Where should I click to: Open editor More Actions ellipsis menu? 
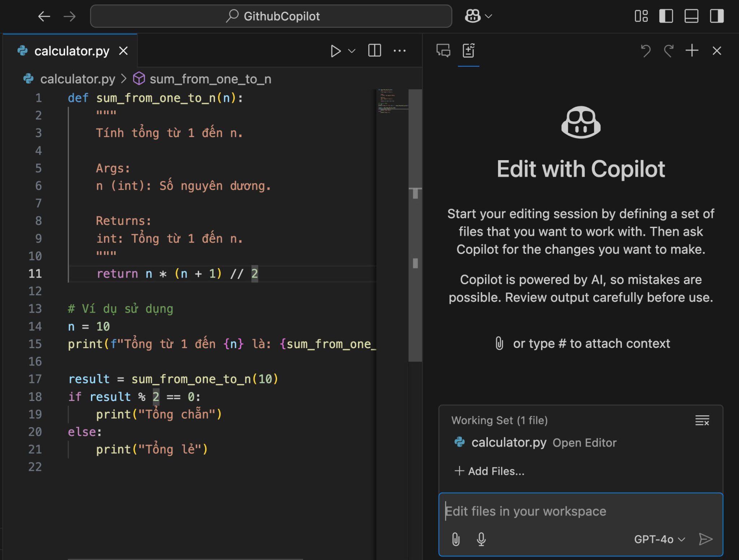(x=399, y=51)
